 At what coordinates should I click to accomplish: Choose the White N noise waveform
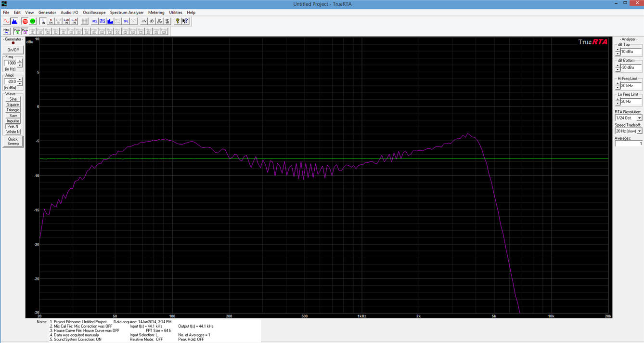click(x=13, y=132)
